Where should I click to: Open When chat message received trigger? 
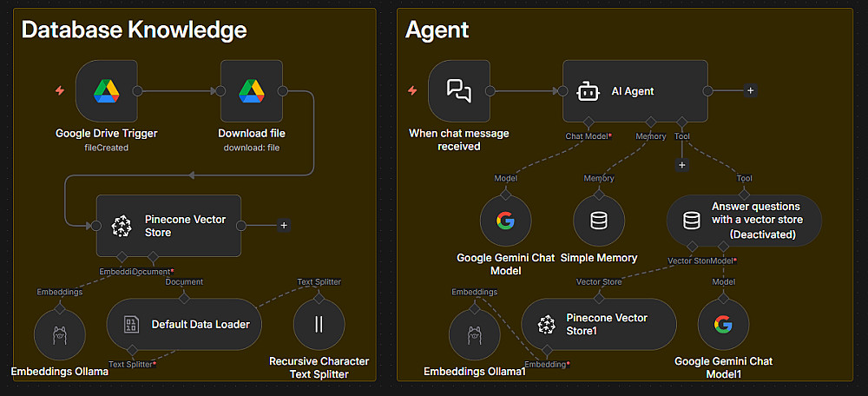coord(459,91)
